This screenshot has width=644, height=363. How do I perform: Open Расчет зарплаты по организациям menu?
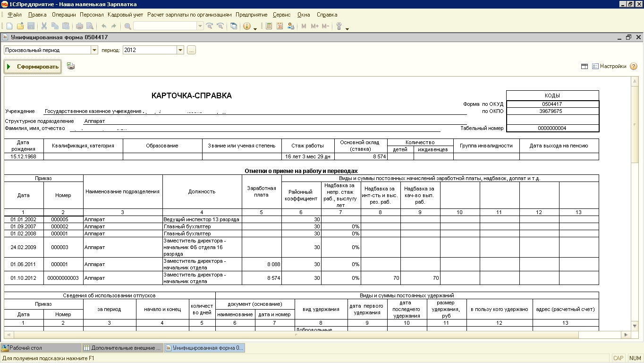pyautogui.click(x=189, y=15)
